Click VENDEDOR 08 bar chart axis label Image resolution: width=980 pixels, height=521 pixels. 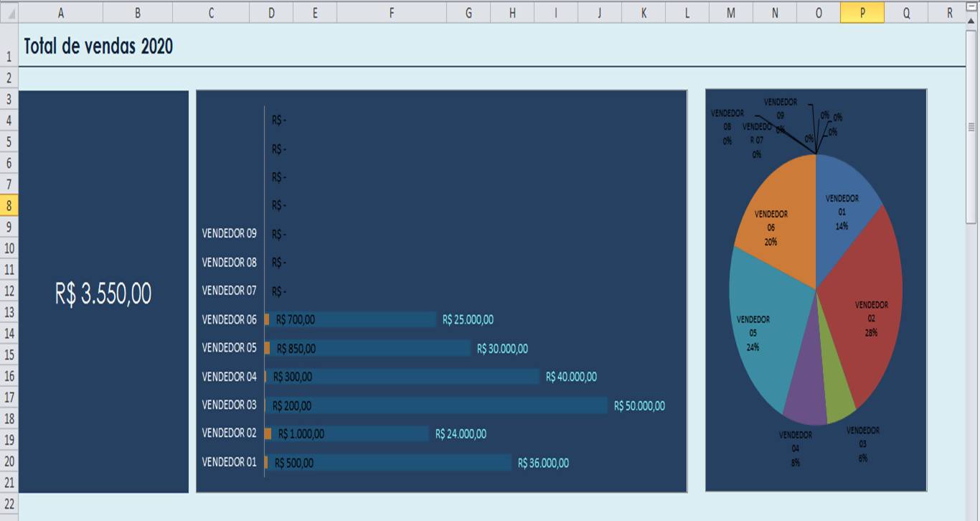229,263
